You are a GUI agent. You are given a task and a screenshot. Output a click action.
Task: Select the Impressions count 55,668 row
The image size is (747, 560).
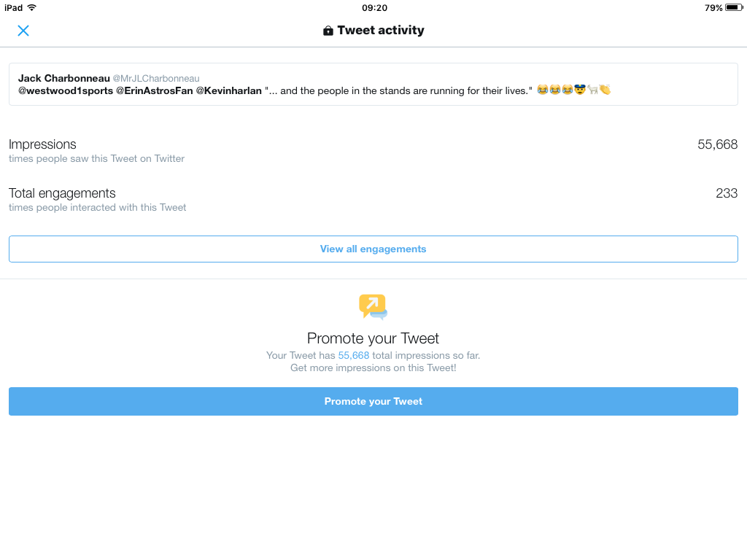pyautogui.click(x=373, y=150)
